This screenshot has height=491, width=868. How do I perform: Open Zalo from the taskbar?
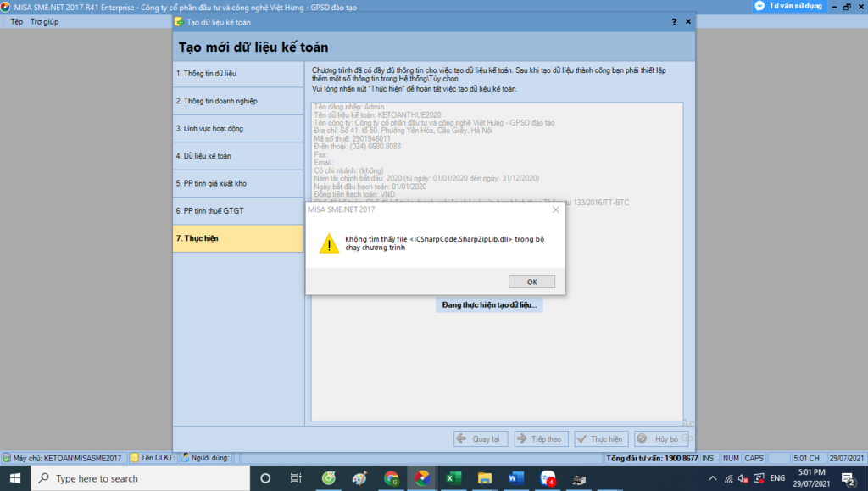tap(548, 478)
